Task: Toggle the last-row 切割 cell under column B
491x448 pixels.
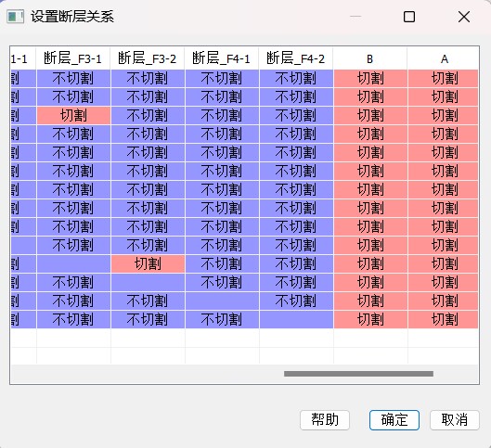Action: [x=370, y=319]
